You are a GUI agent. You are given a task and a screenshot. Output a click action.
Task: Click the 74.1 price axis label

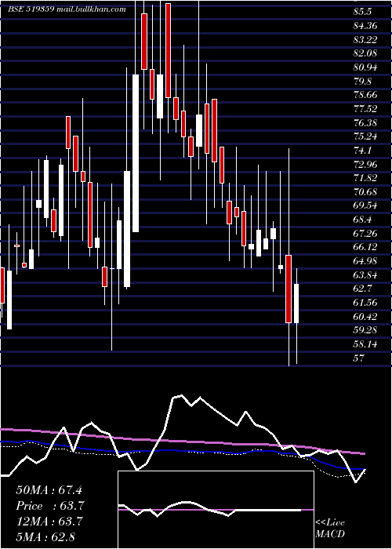(x=362, y=151)
